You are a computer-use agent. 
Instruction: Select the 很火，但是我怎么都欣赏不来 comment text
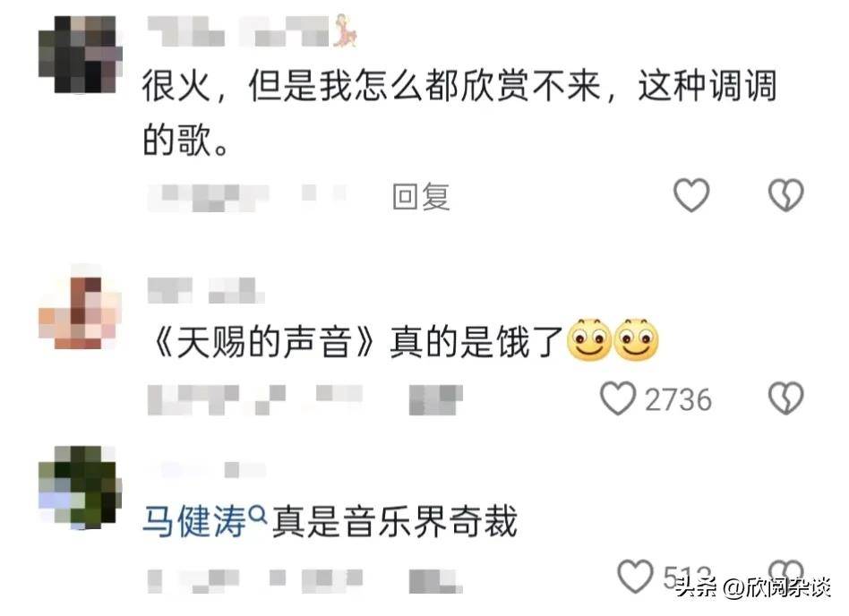[x=459, y=113]
